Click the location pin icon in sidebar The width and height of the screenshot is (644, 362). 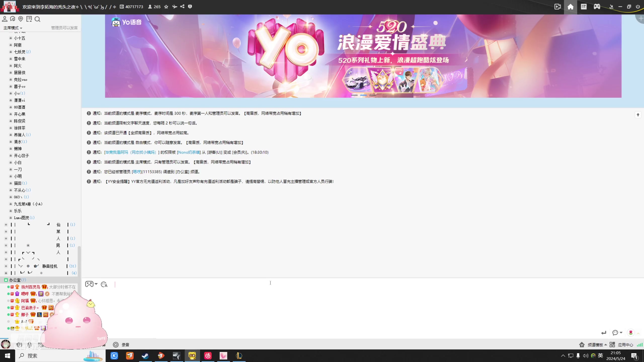point(21,19)
